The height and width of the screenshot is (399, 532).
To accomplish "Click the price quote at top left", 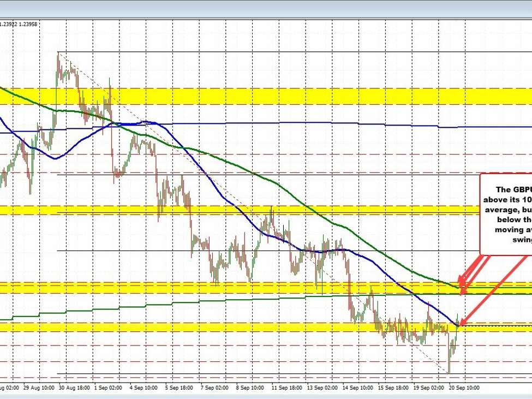I will pos(19,24).
